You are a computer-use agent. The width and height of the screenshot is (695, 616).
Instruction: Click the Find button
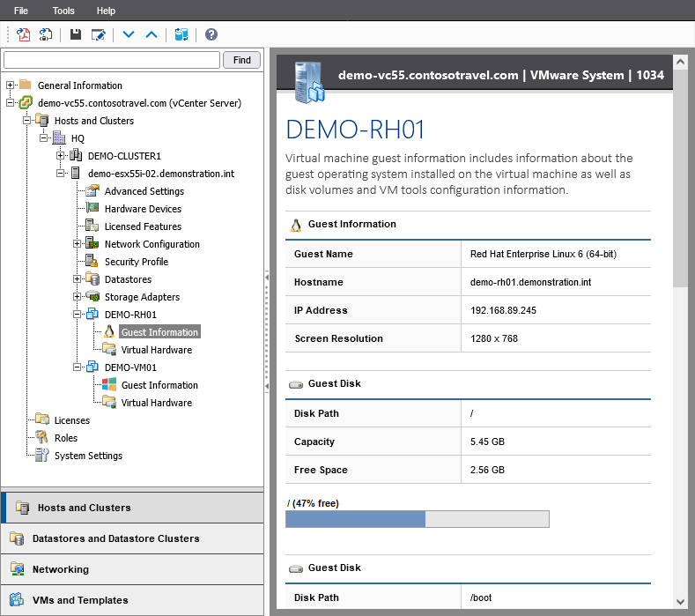tap(241, 60)
